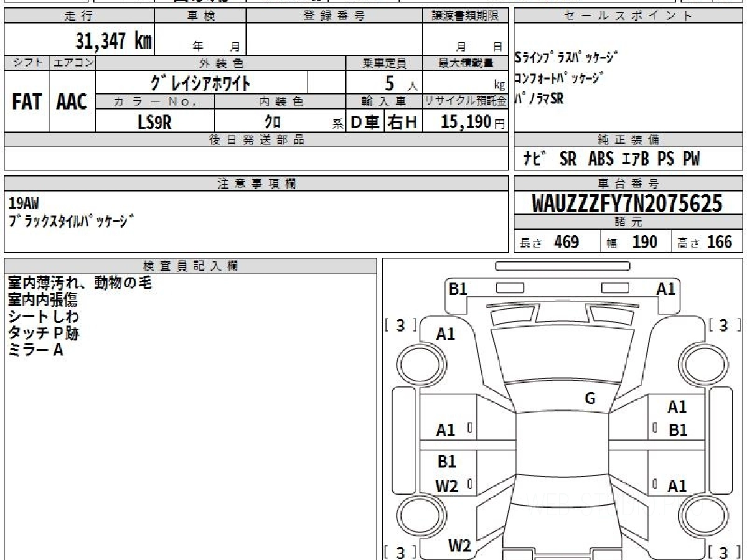Click the ブラックスタイルパッケージ note

(x=71, y=220)
